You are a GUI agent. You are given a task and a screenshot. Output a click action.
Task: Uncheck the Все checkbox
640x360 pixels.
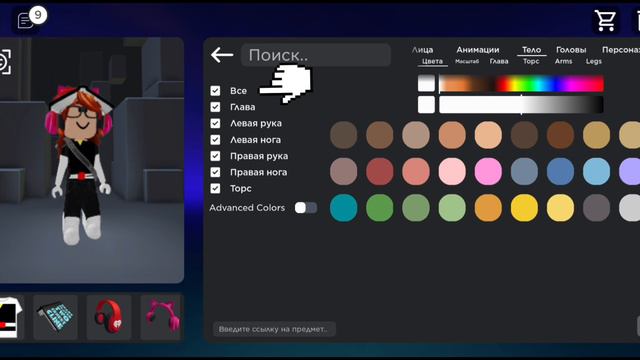coord(215,91)
